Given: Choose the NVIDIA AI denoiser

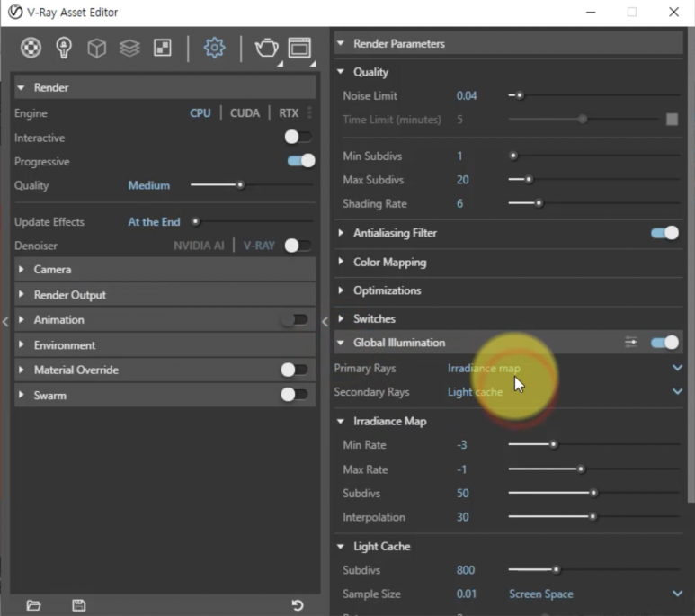Looking at the screenshot, I should (x=199, y=246).
